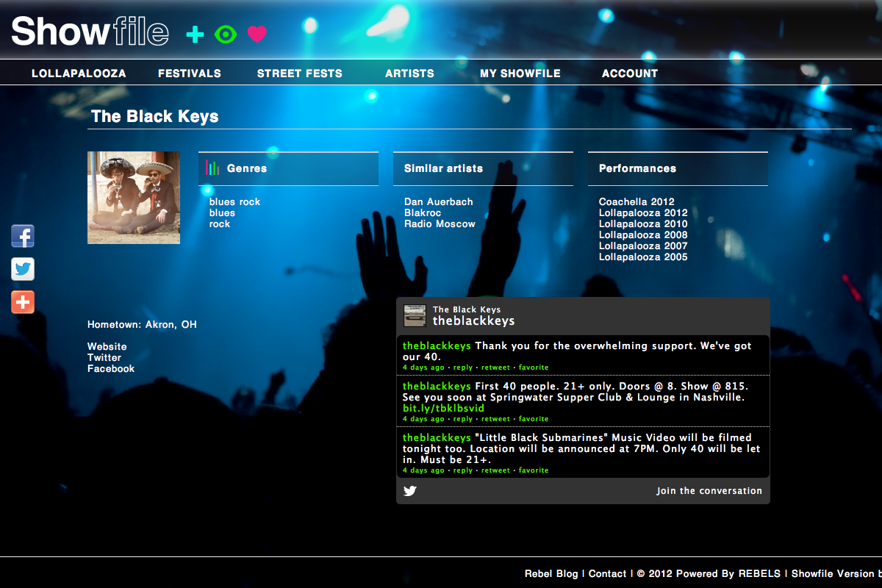
Task: Go to My Showfile
Action: [520, 73]
